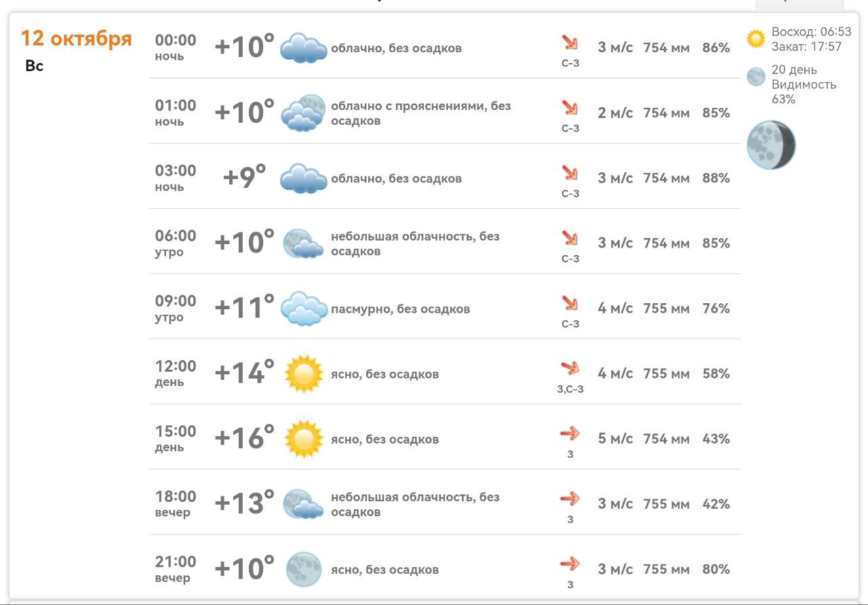This screenshot has height=605, width=868.
Task: Click the moon-behind-clouds icon at 01:00
Action: click(304, 113)
